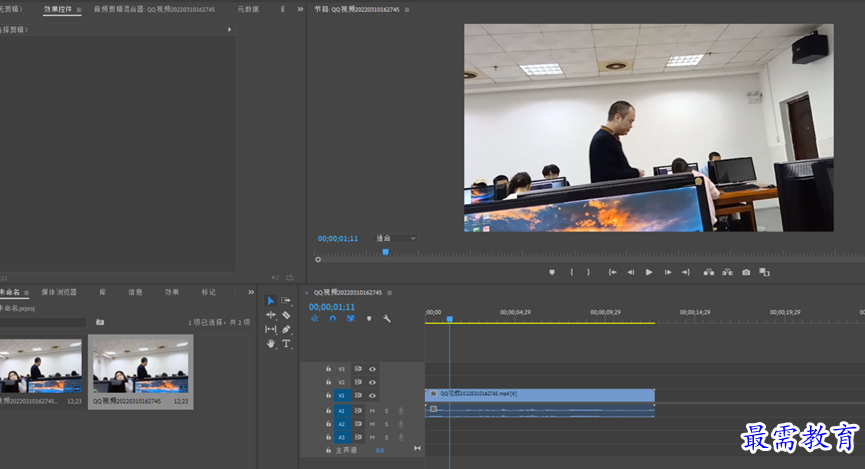
Task: Pick the Razor tool
Action: pyautogui.click(x=286, y=315)
